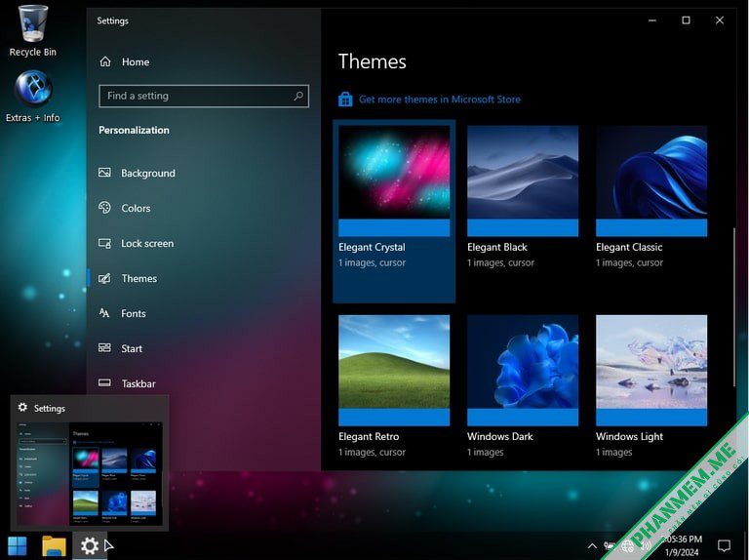Click the Find a setting search box

click(204, 96)
